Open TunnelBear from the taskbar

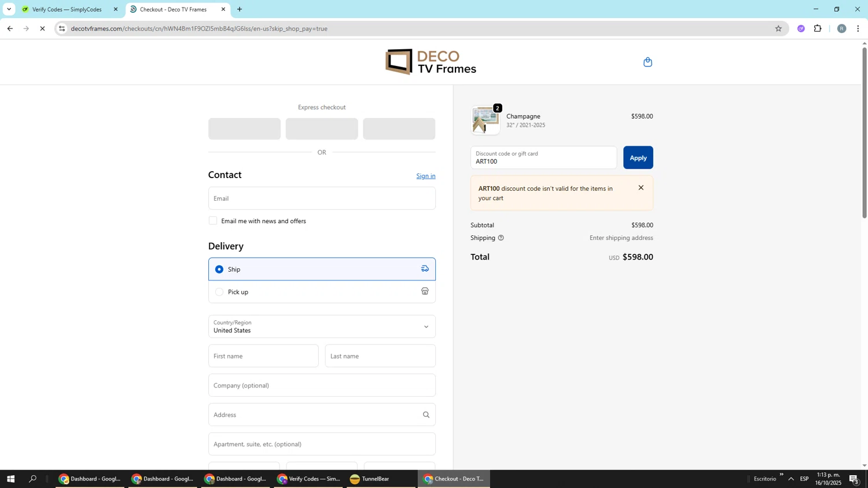pos(380,479)
